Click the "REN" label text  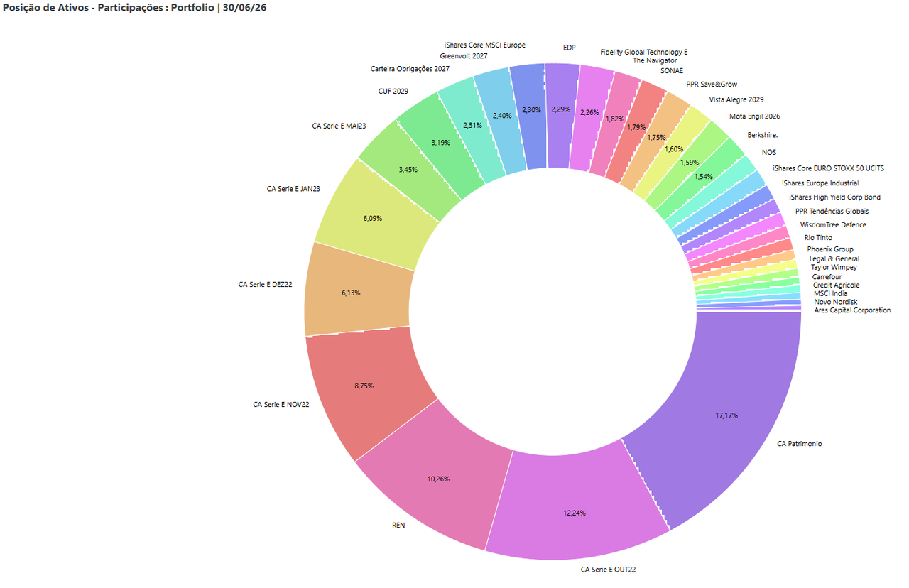tap(398, 526)
